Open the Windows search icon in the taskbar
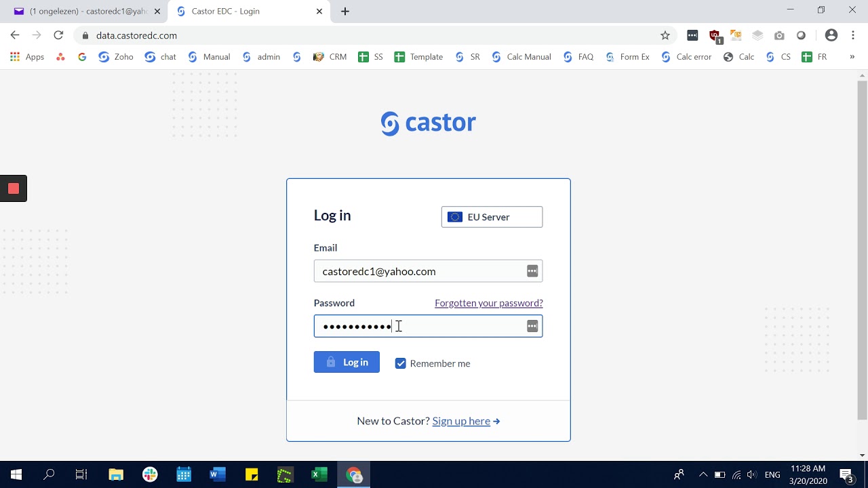Screen dimensions: 868x488 tap(49, 474)
